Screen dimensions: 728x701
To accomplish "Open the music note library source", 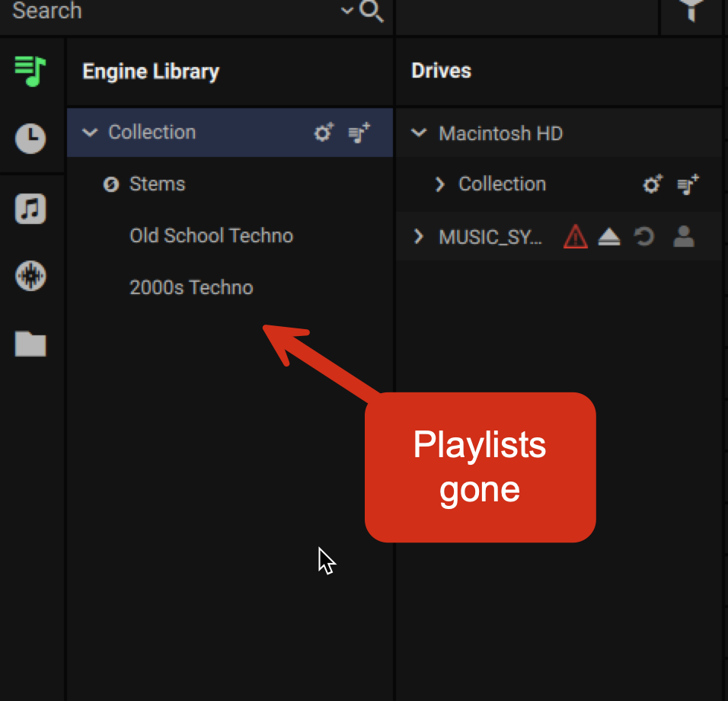I will click(30, 208).
